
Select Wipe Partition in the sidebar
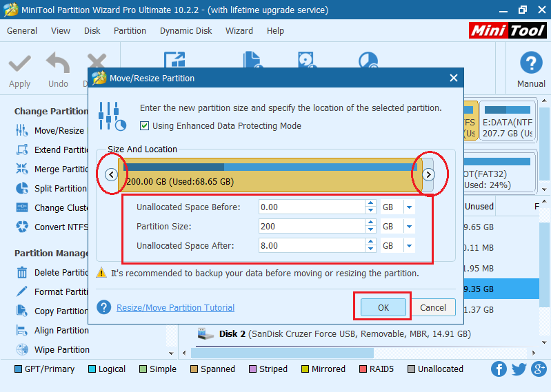(x=52, y=350)
